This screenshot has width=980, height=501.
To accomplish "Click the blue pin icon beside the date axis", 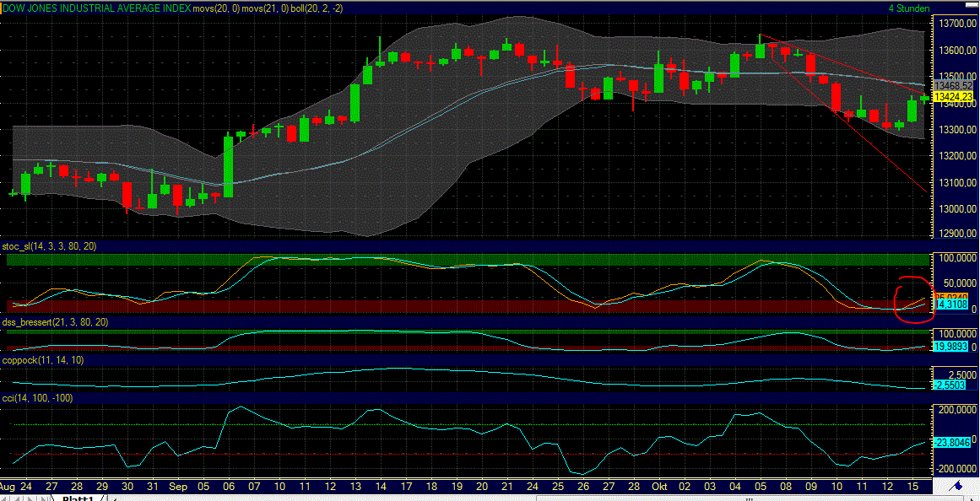I will click(956, 486).
